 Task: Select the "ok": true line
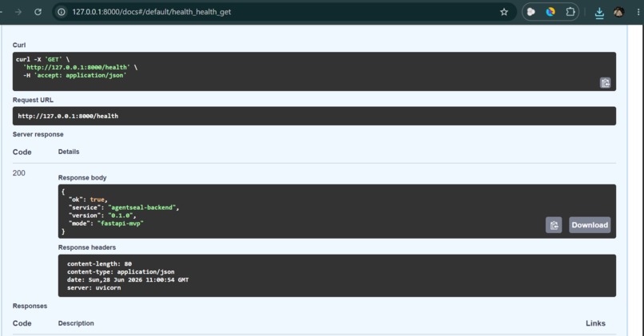[x=89, y=200]
